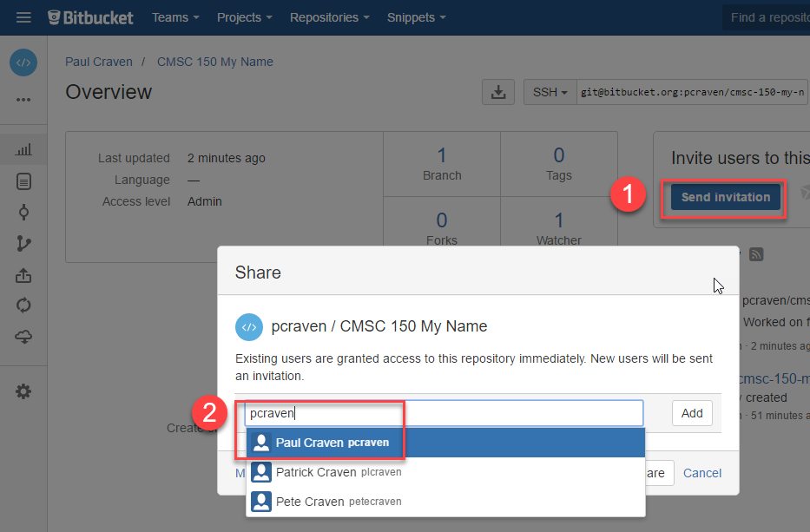Image resolution: width=810 pixels, height=532 pixels.
Task: Click the RSS feed icon
Action: click(x=756, y=254)
